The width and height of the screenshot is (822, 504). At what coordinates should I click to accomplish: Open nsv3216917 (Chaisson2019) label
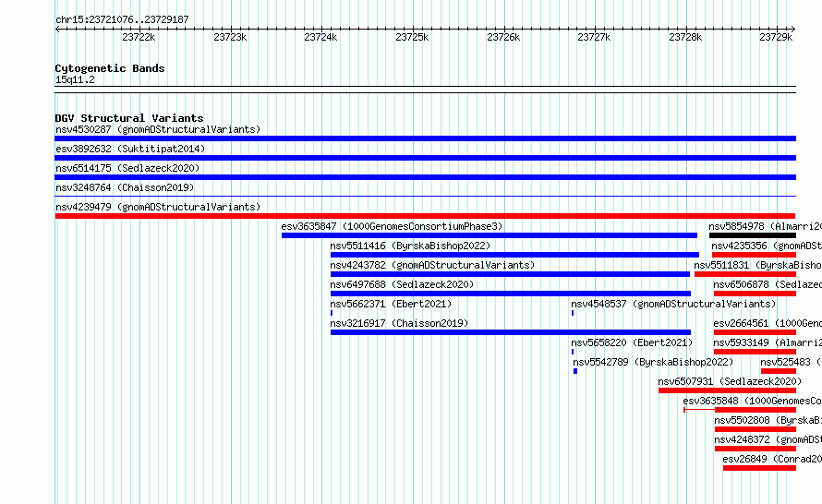click(399, 323)
